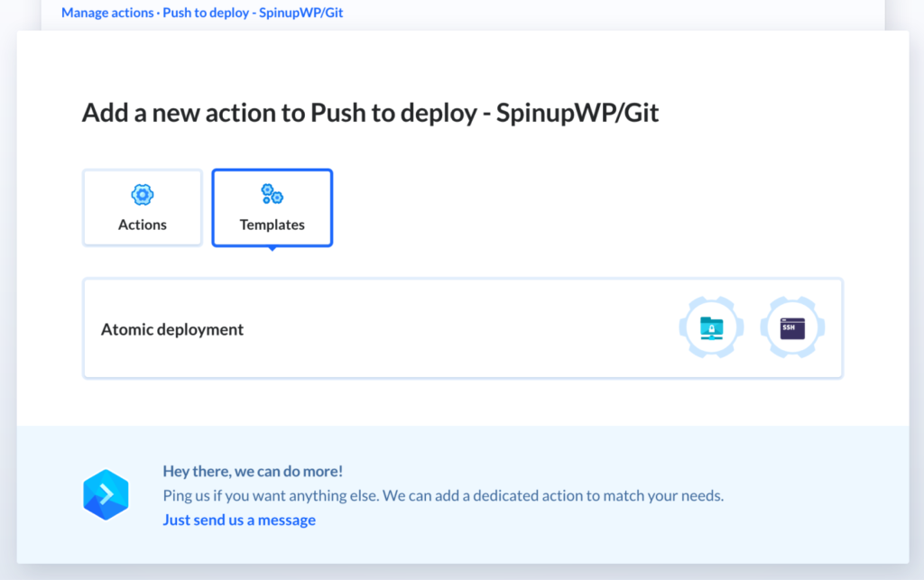Select the Atomic deployment template
The width and height of the screenshot is (924, 580).
coord(462,327)
